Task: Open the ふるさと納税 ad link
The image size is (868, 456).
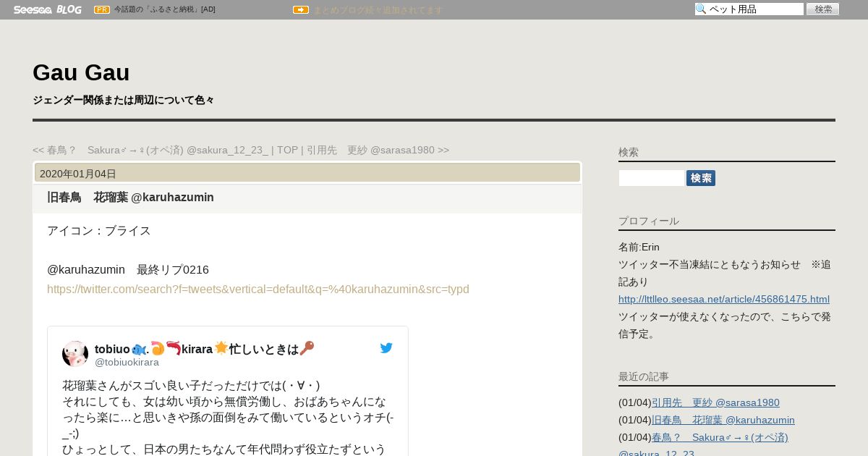Action: pyautogui.click(x=165, y=9)
